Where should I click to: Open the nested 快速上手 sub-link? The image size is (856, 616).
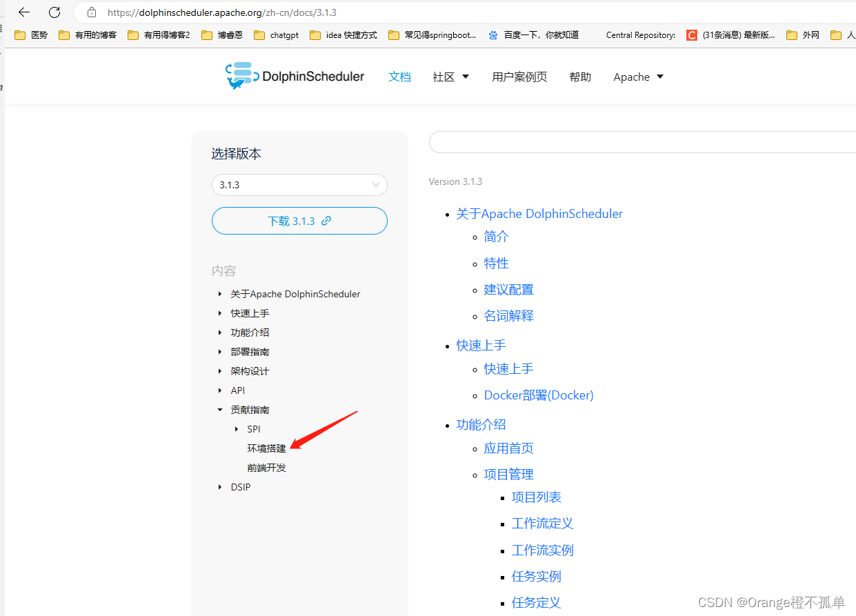tap(508, 369)
